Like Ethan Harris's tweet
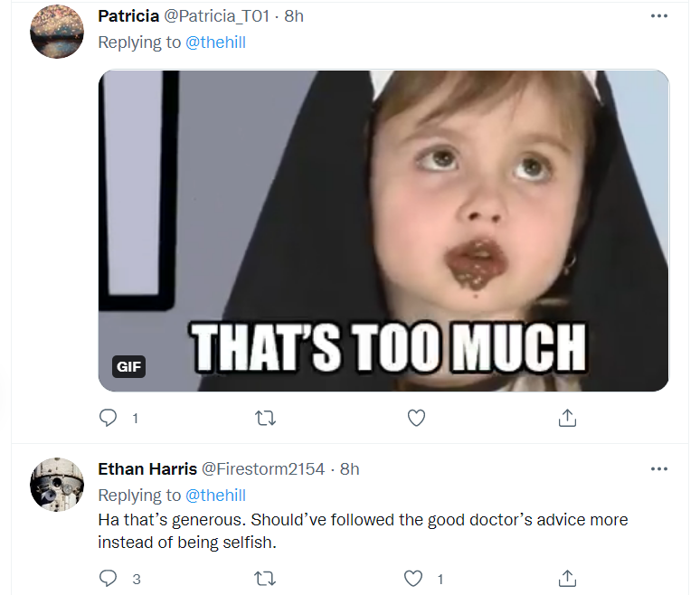This screenshot has height=595, width=700. [x=414, y=577]
